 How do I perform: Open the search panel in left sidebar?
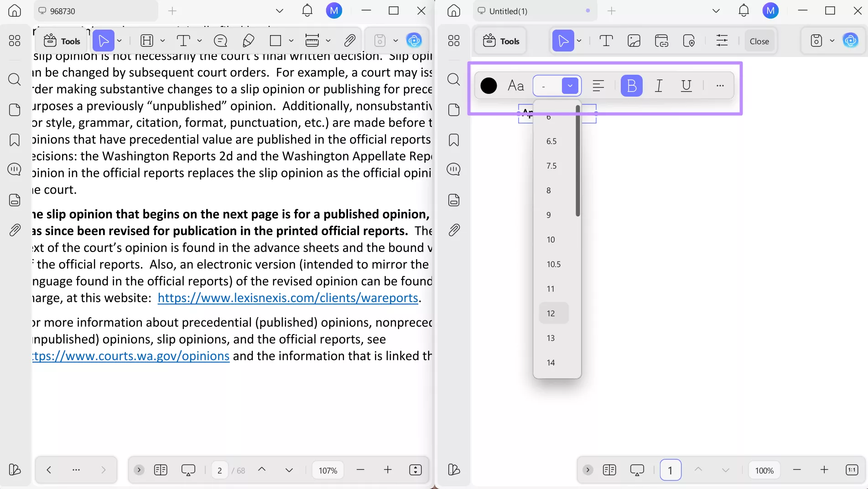(14, 79)
